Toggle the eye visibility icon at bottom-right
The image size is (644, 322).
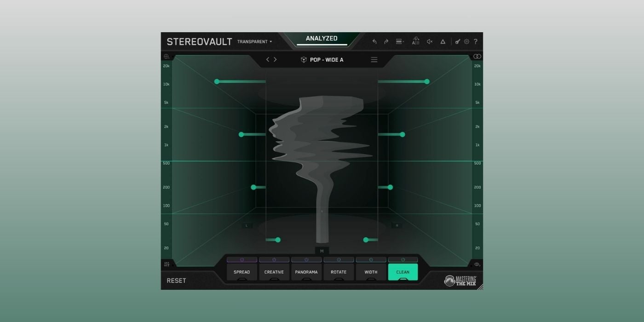click(477, 264)
